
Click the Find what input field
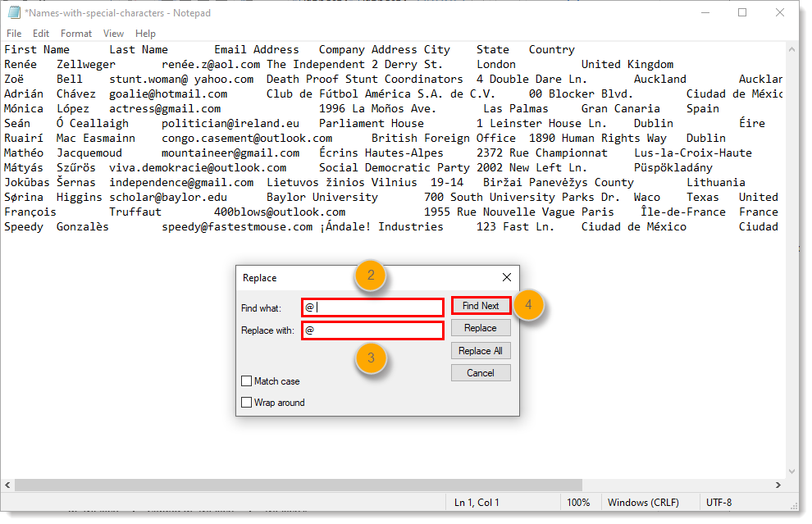(373, 308)
